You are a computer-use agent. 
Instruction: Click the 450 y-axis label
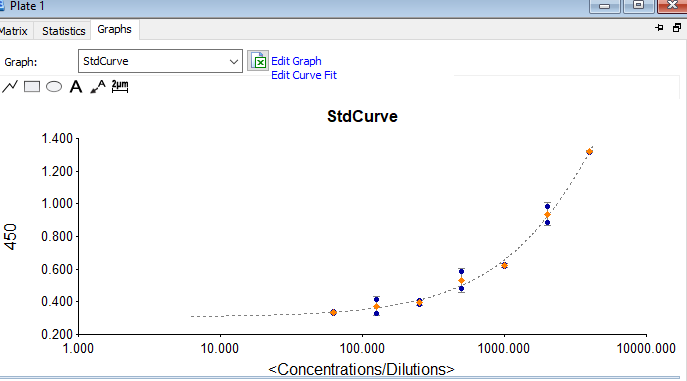click(10, 237)
